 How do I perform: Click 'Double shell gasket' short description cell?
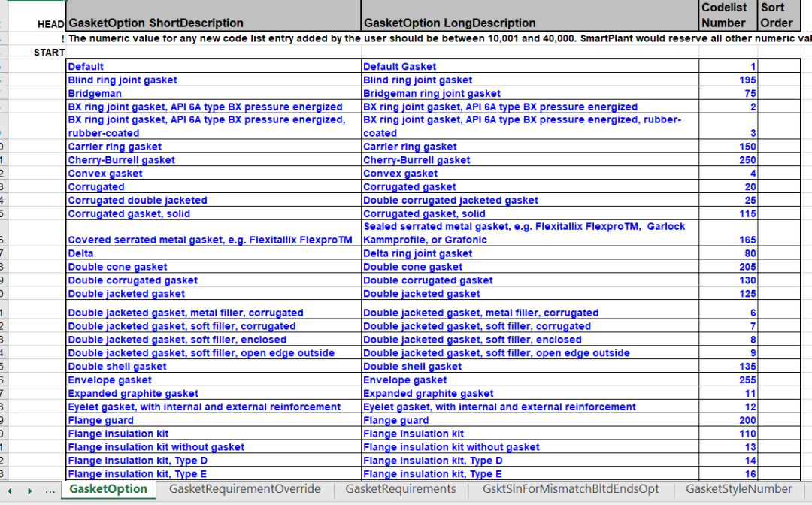tap(214, 366)
